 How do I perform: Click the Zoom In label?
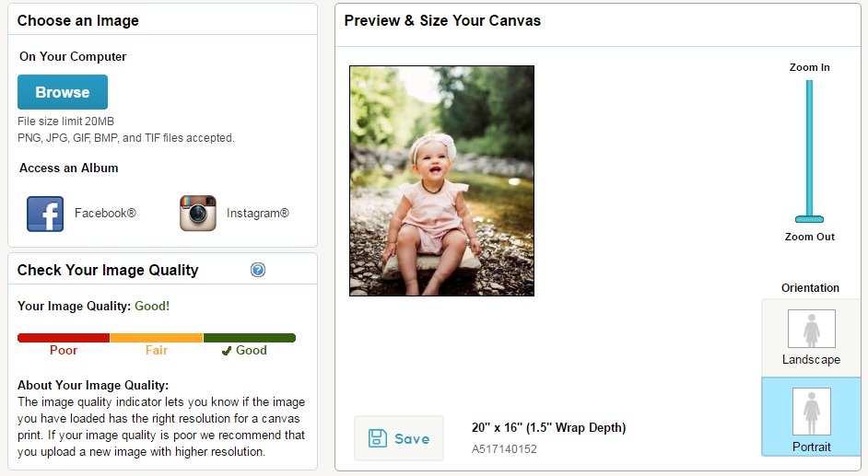[x=809, y=67]
